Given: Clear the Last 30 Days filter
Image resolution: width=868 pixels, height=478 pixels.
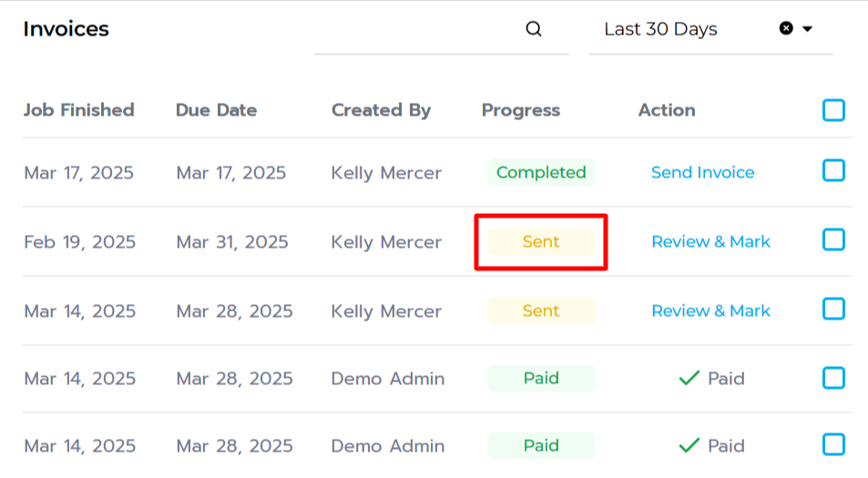Looking at the screenshot, I should 786,28.
